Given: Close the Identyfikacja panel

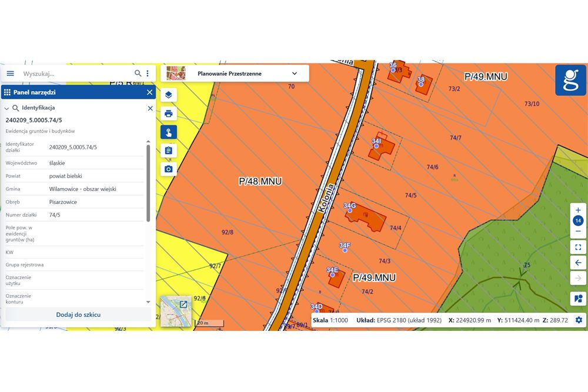Looking at the screenshot, I should click(x=150, y=108).
